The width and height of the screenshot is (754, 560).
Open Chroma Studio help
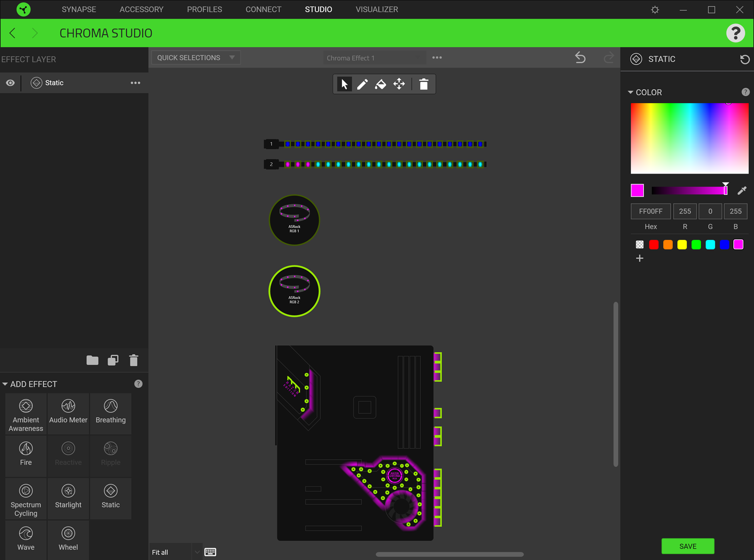click(x=736, y=33)
